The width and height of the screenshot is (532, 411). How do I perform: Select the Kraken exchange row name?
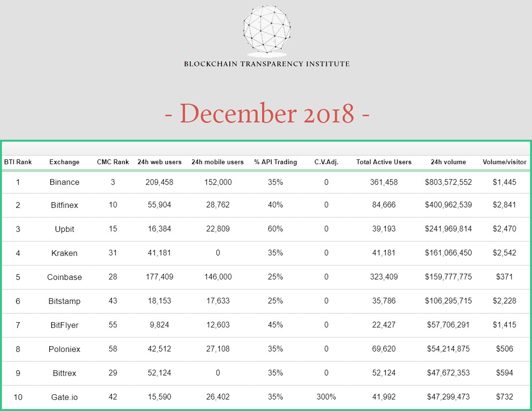(x=64, y=253)
